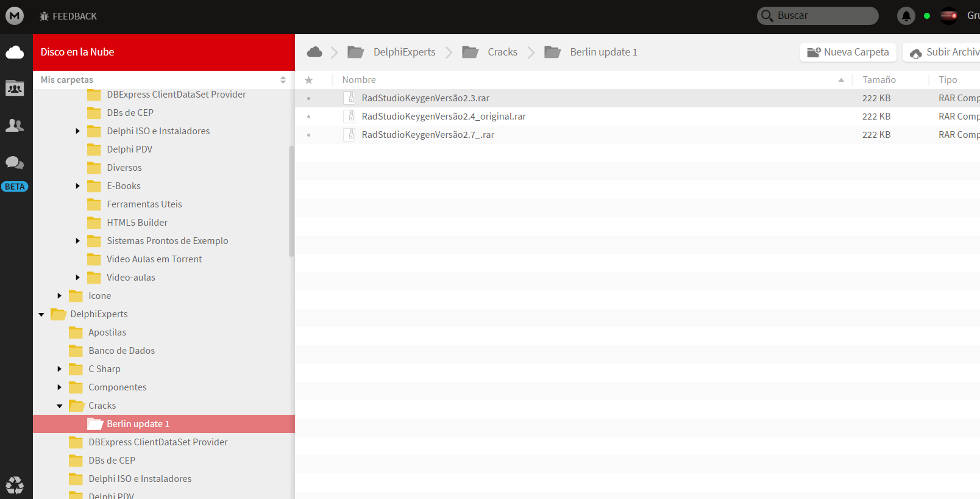This screenshot has width=980, height=499.
Task: Click the RadStudioKeygenVersão2.3.rar file icon
Action: click(x=349, y=98)
